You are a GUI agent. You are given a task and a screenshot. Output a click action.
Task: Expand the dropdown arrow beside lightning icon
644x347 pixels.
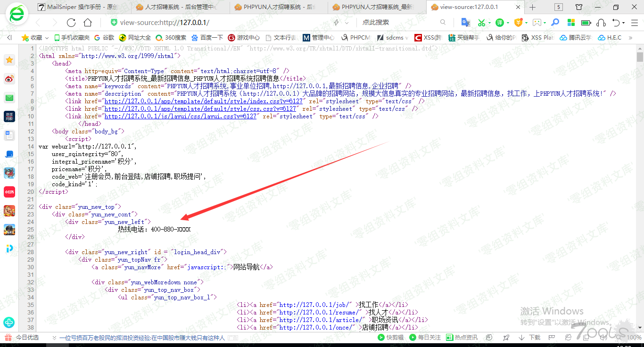(347, 23)
